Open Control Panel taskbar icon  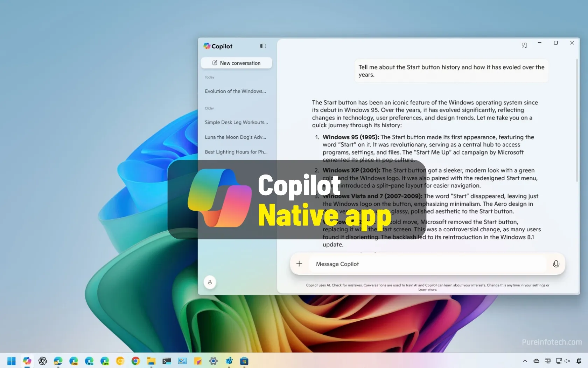tap(182, 361)
